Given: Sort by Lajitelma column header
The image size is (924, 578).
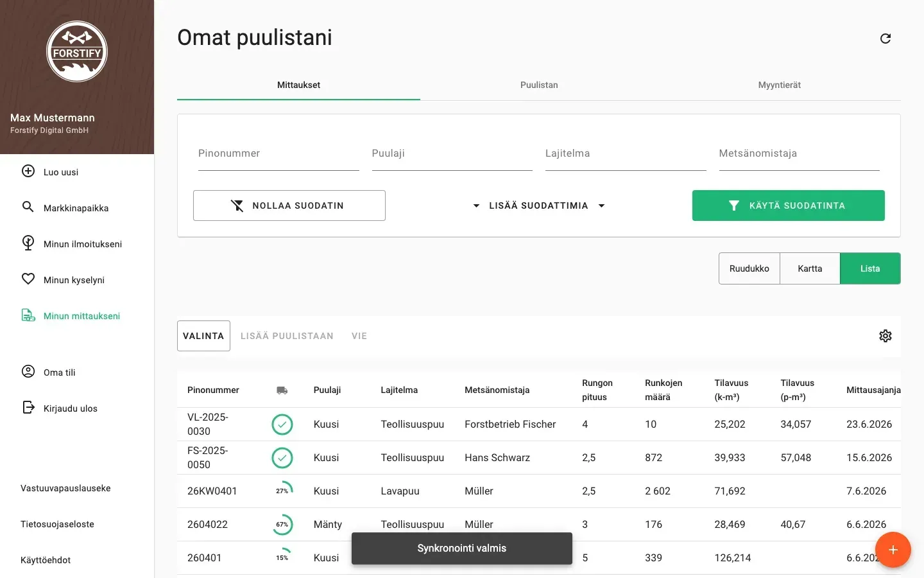Looking at the screenshot, I should (399, 390).
